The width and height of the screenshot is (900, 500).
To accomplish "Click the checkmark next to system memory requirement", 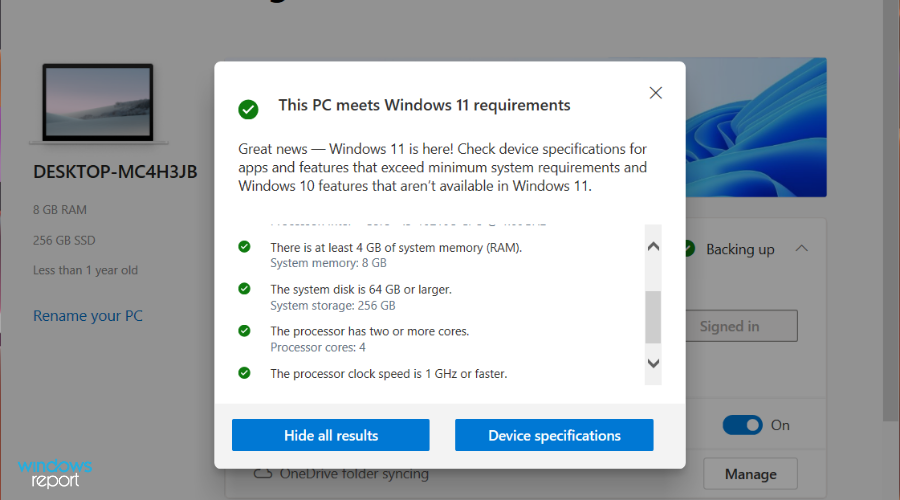I will (x=245, y=247).
